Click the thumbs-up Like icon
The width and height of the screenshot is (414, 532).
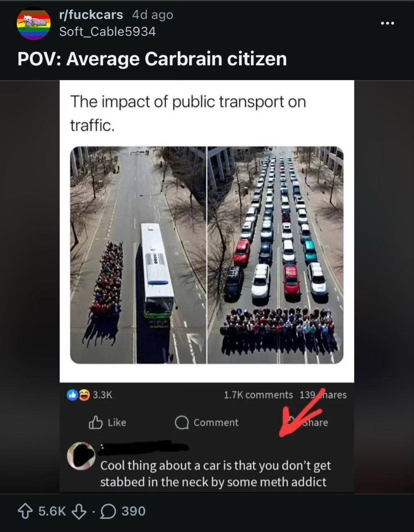[x=96, y=422]
